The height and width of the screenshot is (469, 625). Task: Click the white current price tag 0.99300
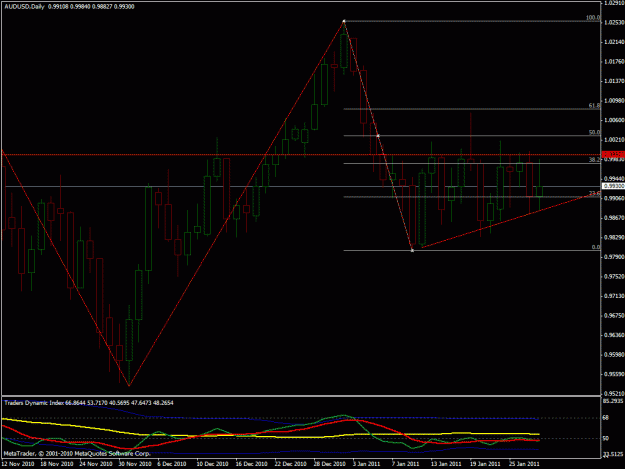tap(613, 186)
